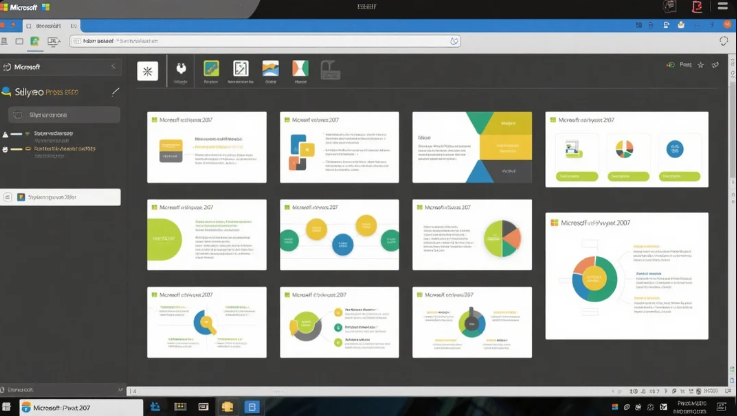Open the blue document icon in taskbar
Viewport: 737px width, 416px height.
(251, 407)
